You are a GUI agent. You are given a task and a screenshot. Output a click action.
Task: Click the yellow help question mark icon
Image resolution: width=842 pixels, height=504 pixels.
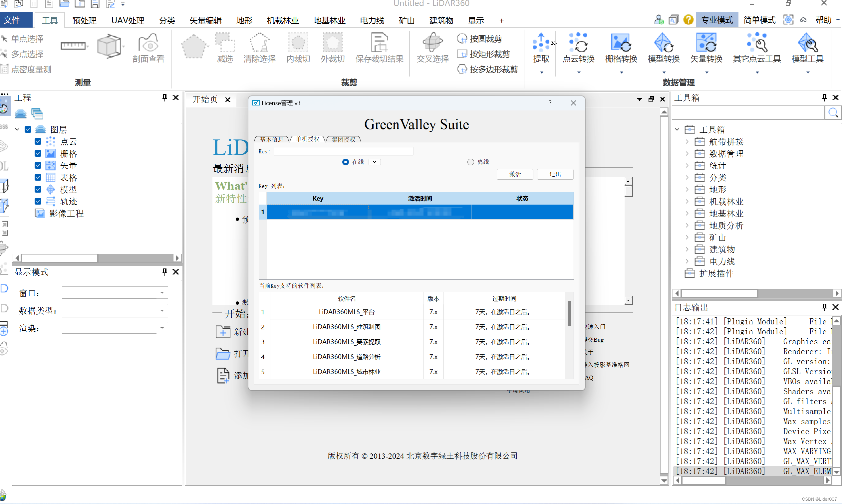(688, 20)
